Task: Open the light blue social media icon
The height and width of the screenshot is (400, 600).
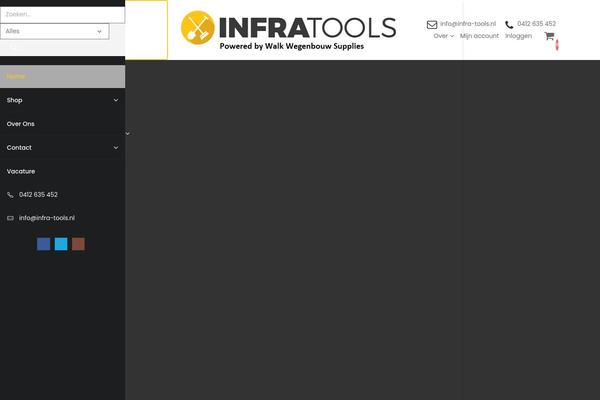Action: (61, 244)
